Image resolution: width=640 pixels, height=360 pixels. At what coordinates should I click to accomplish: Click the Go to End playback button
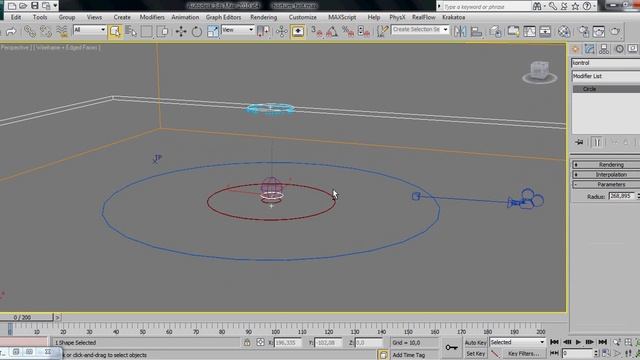click(602, 342)
